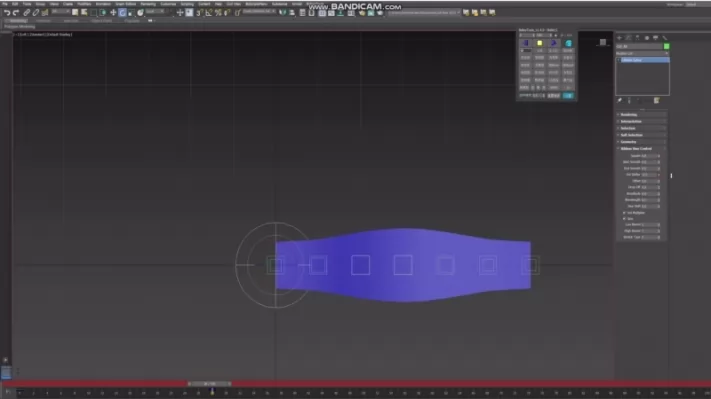Open the Create tab plus icon in command panel
The image size is (711, 399).
pyautogui.click(x=619, y=38)
